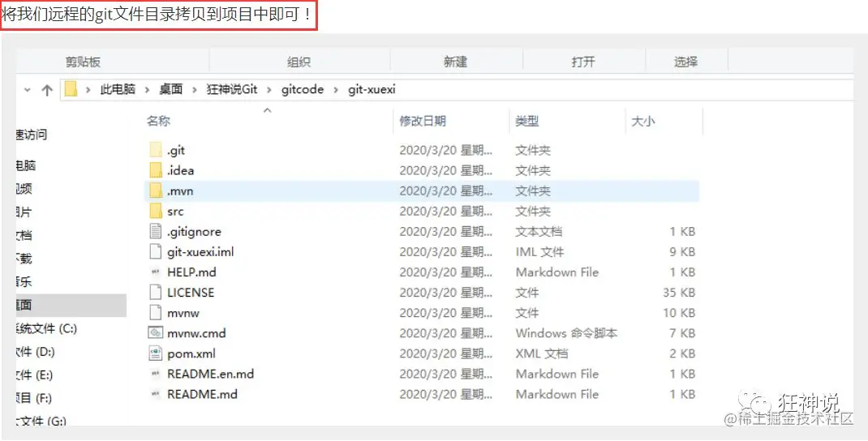Click the git-xuexi.iml file name

coord(200,252)
